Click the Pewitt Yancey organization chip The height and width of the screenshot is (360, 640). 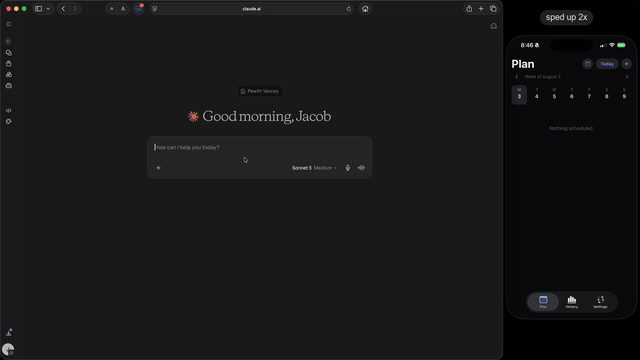(260, 91)
